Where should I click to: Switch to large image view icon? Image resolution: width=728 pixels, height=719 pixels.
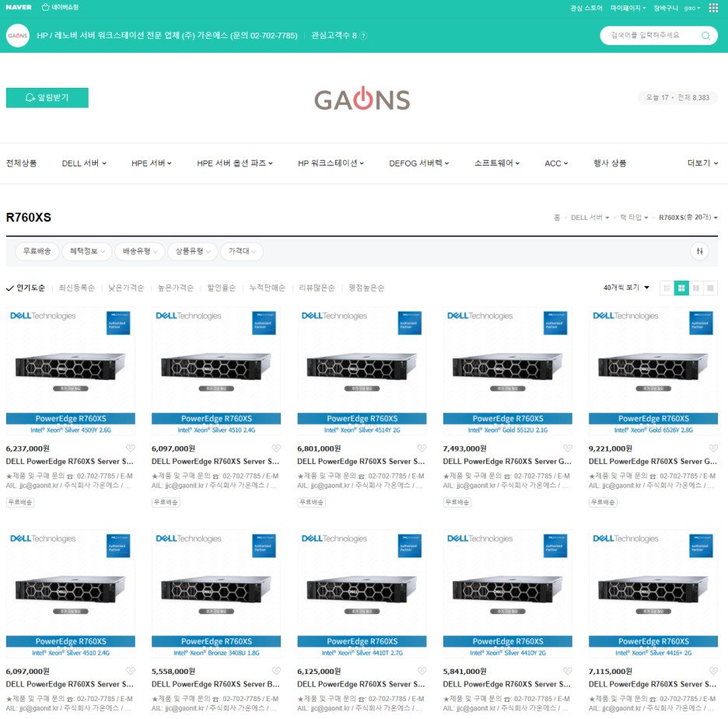pos(710,288)
